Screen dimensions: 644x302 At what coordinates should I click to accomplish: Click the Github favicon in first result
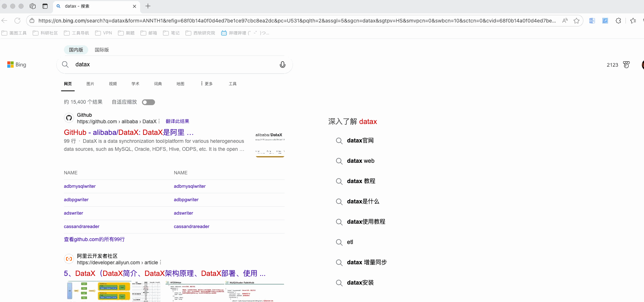(x=69, y=118)
